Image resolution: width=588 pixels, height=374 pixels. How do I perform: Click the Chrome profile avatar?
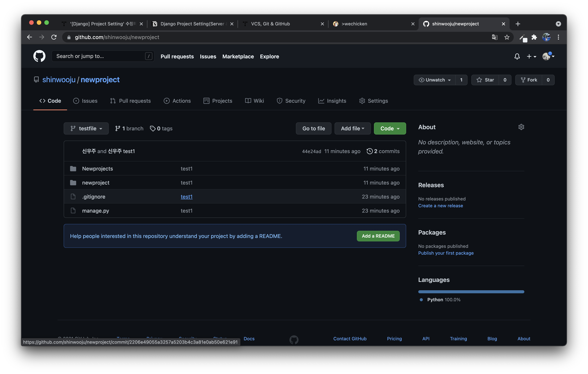point(546,37)
